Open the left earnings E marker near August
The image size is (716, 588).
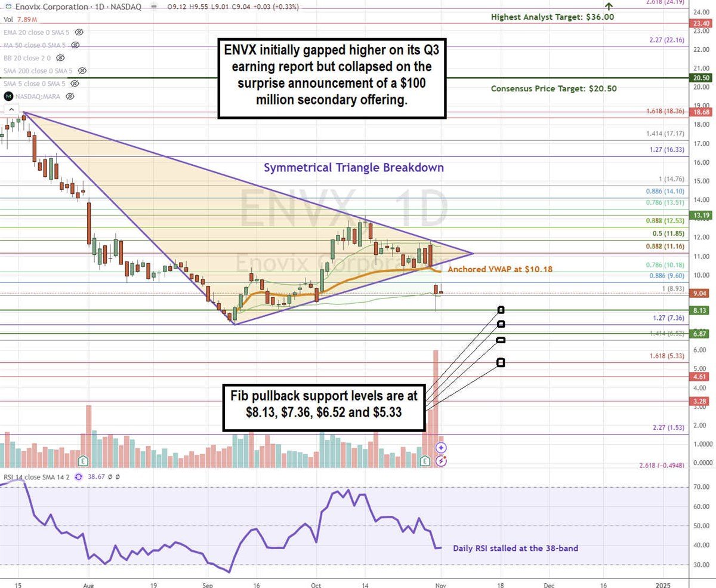[x=84, y=461]
